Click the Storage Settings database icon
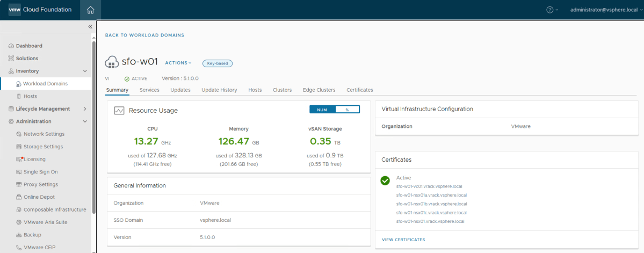This screenshot has width=644, height=253. coord(18,147)
